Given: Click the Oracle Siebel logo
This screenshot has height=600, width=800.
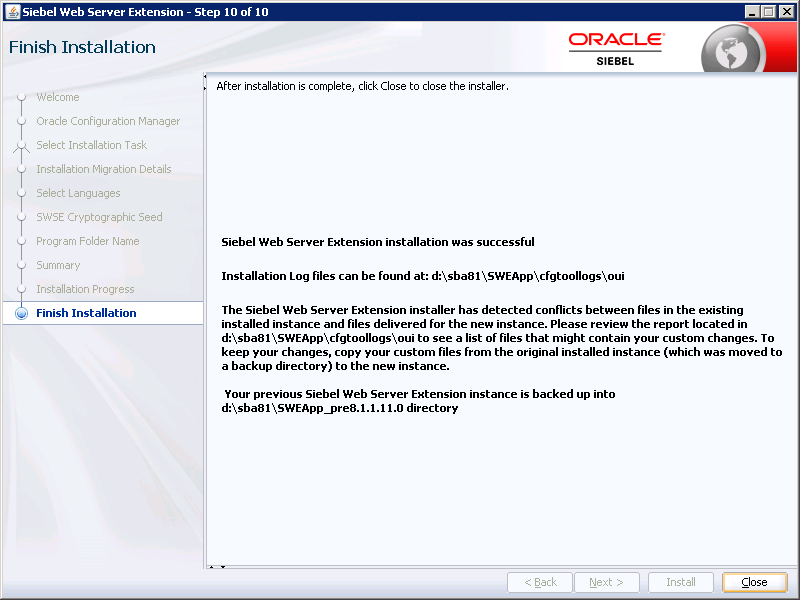Looking at the screenshot, I should [616, 49].
